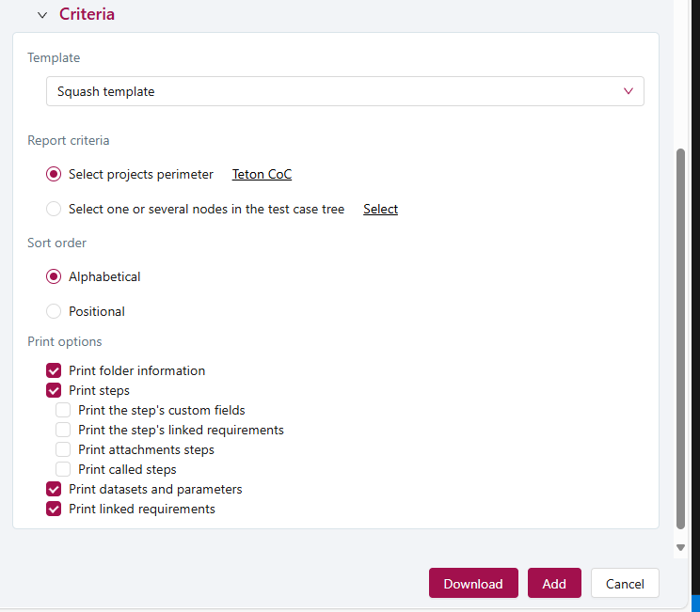Enable Print the step's linked requirements
The image size is (700, 612).
tap(63, 430)
